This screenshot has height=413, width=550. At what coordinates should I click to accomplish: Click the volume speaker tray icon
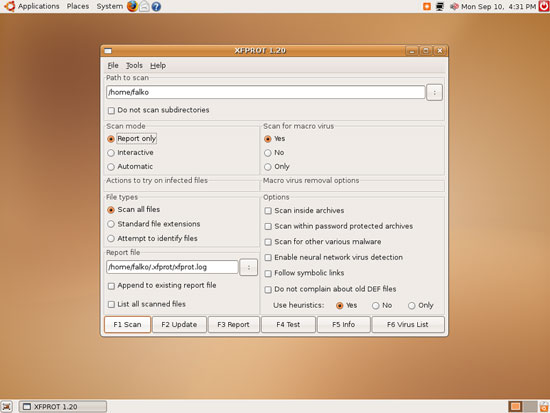(x=454, y=6)
